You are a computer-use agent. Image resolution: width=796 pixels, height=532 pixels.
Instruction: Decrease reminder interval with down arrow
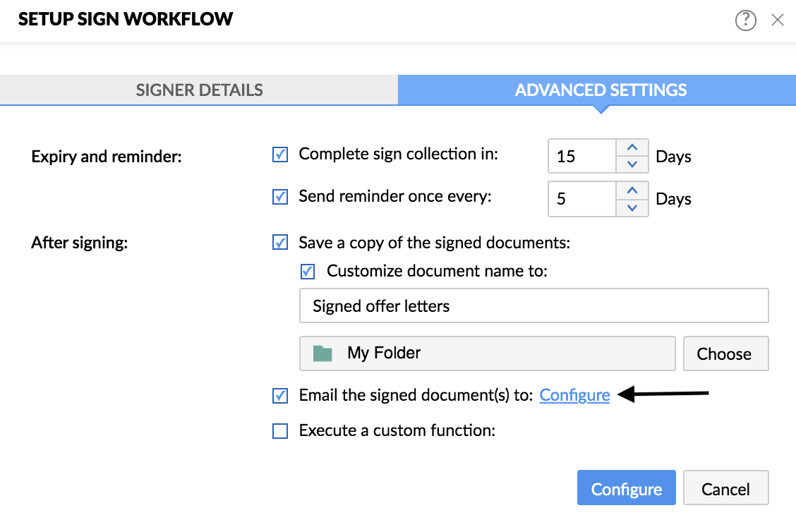(632, 207)
